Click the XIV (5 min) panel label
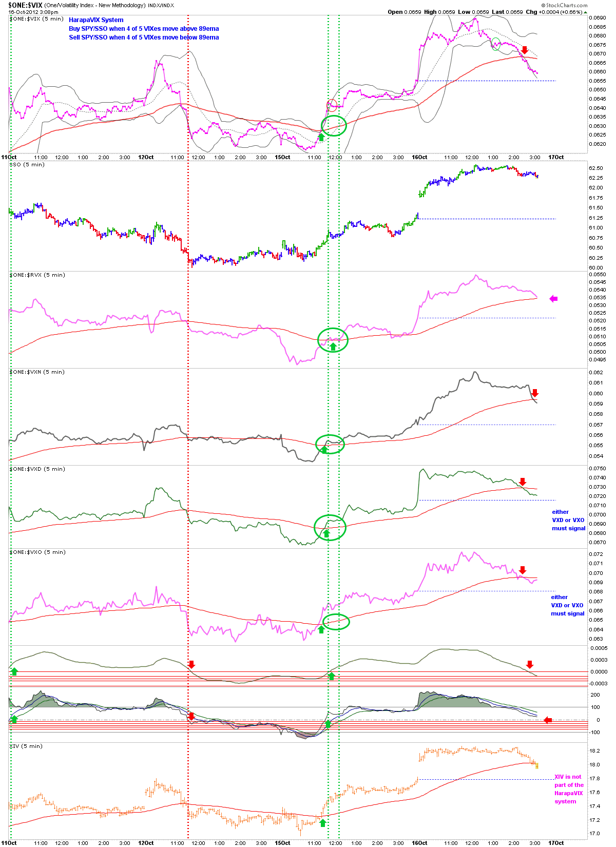The width and height of the screenshot is (616, 847). [26, 746]
